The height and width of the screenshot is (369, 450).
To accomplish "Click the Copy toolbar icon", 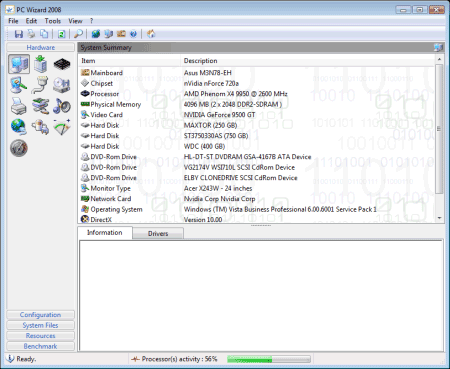I will (44, 34).
